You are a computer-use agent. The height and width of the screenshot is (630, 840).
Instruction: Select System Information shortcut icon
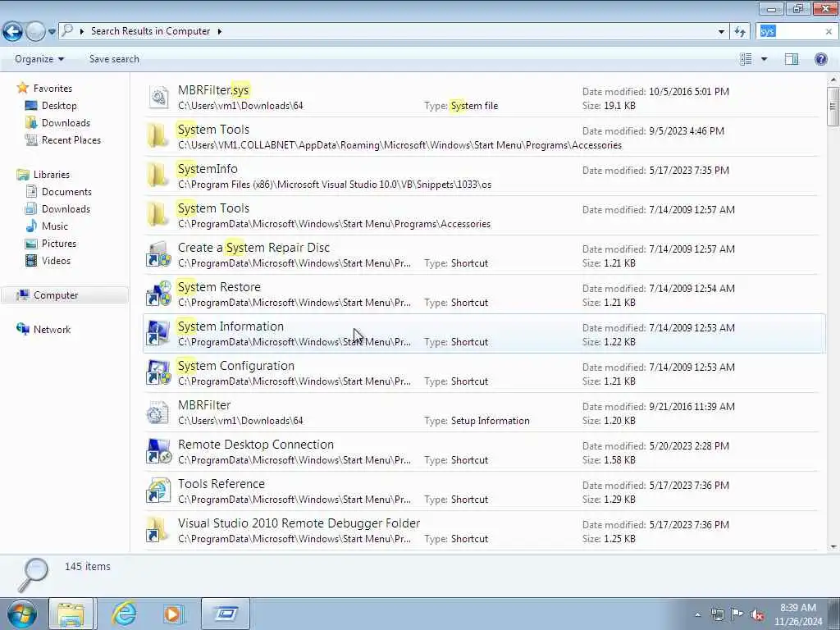click(x=158, y=333)
